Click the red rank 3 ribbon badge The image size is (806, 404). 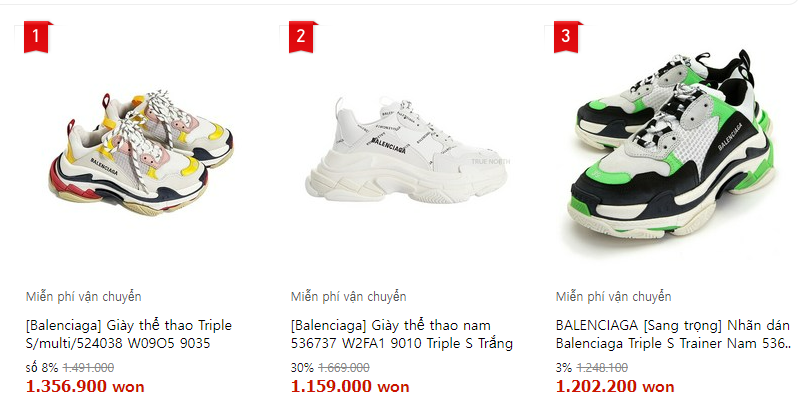point(567,36)
